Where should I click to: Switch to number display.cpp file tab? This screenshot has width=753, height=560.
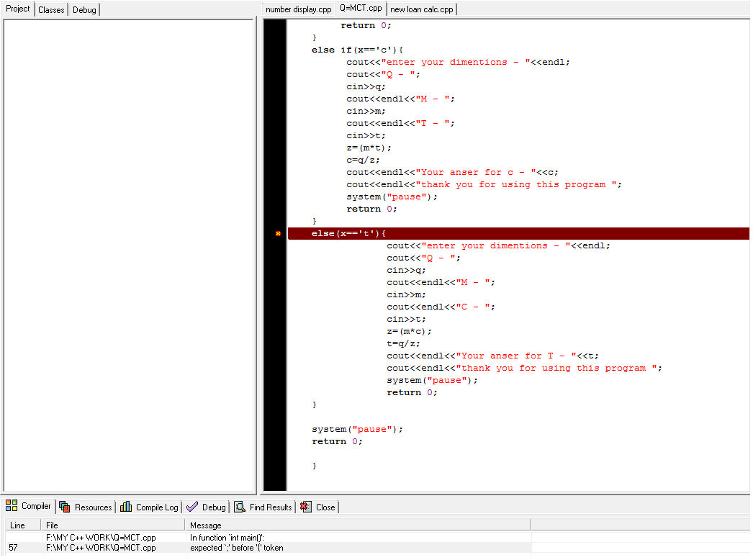point(298,9)
